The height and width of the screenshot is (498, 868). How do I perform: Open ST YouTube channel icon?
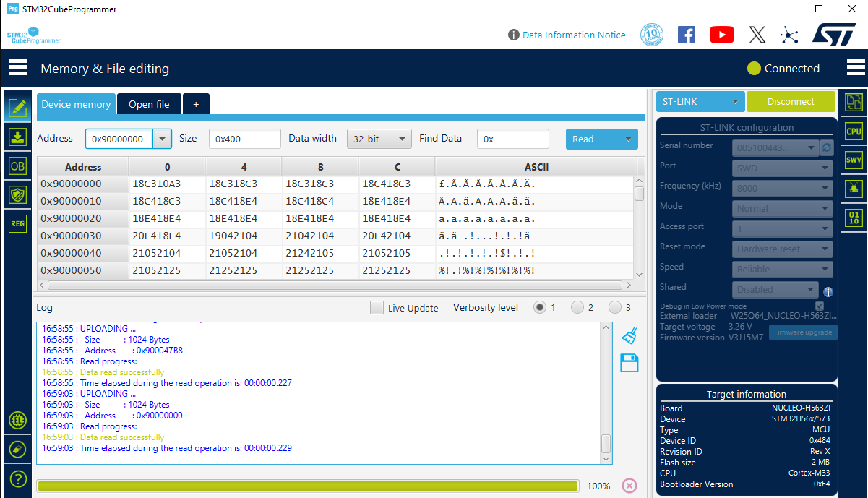[721, 35]
